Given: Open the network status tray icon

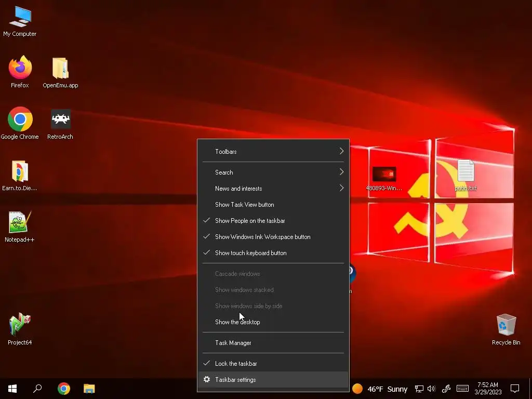Looking at the screenshot, I should 419,389.
